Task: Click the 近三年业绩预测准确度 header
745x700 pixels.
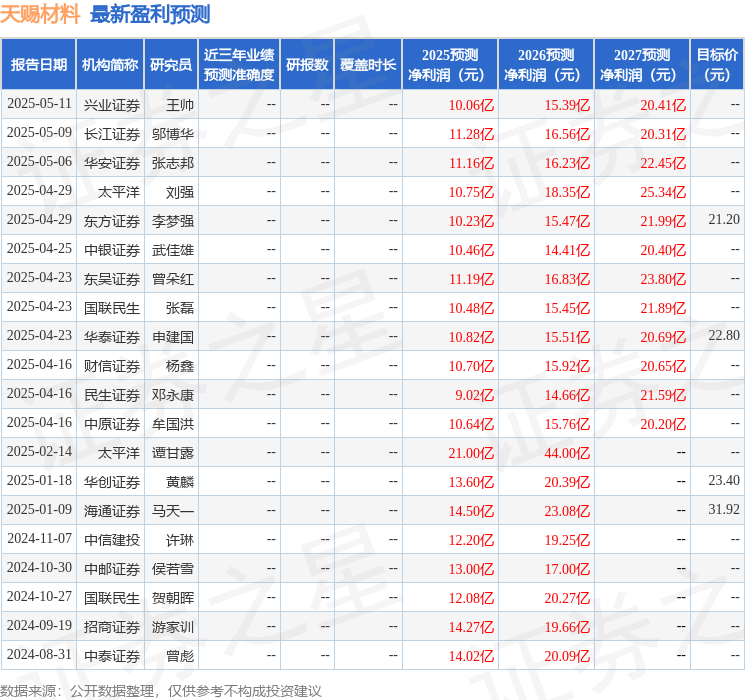Action: tap(239, 65)
